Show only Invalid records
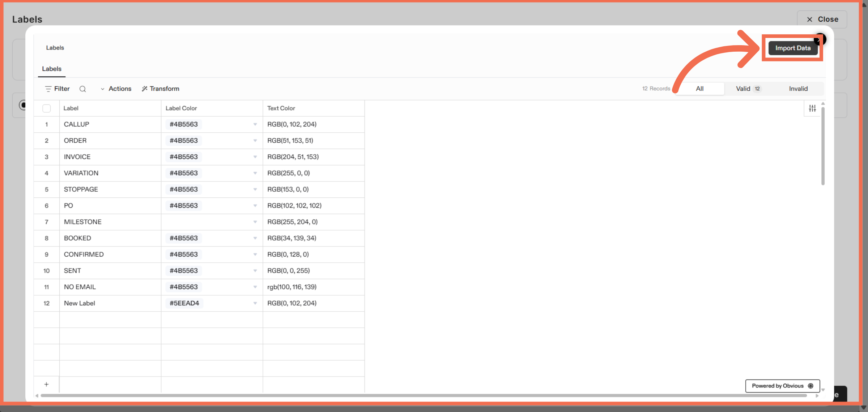This screenshot has height=412, width=868. 798,89
